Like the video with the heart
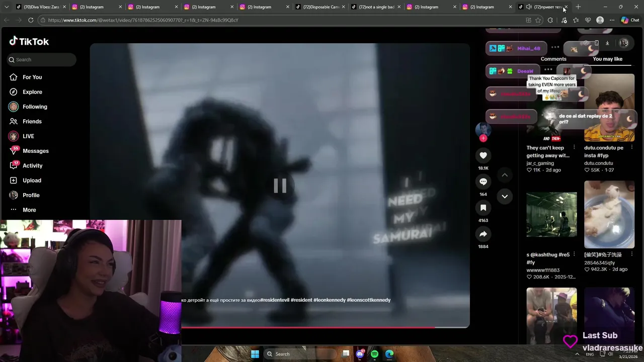 click(x=483, y=155)
